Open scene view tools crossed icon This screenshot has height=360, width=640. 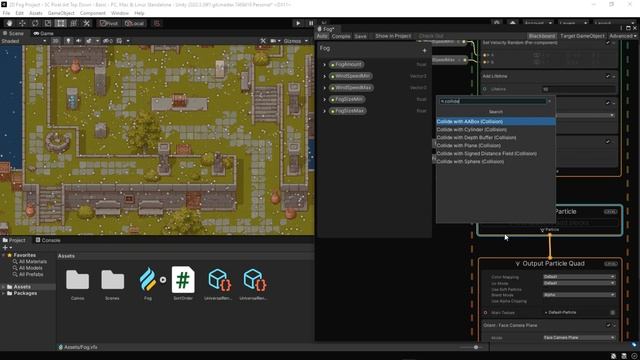[263, 41]
